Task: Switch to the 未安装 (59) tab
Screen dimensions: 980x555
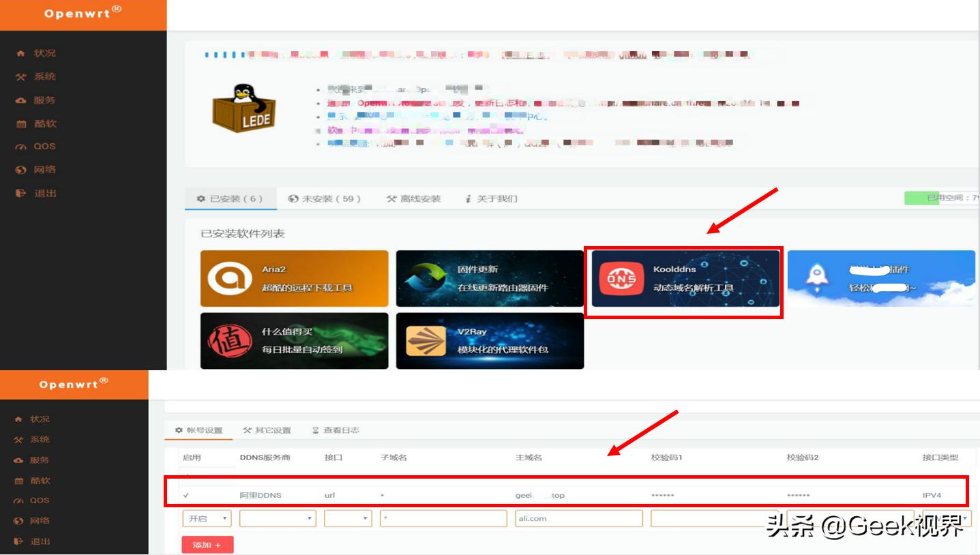Action: (x=324, y=199)
